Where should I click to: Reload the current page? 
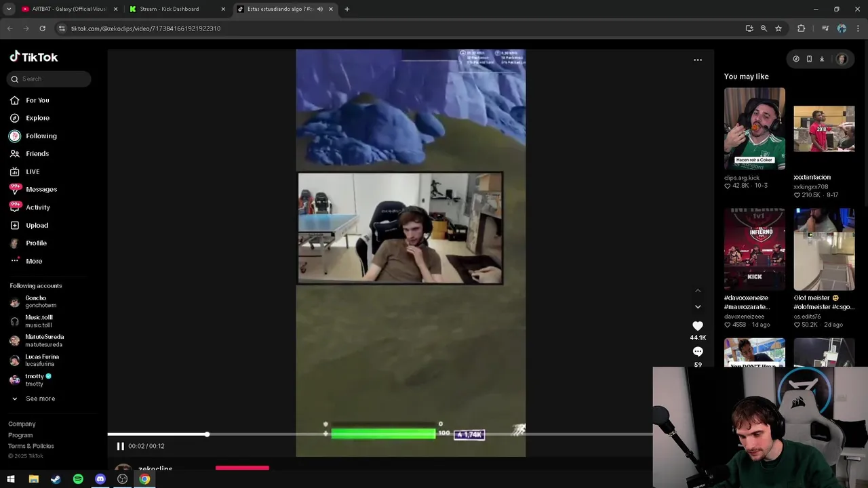42,28
